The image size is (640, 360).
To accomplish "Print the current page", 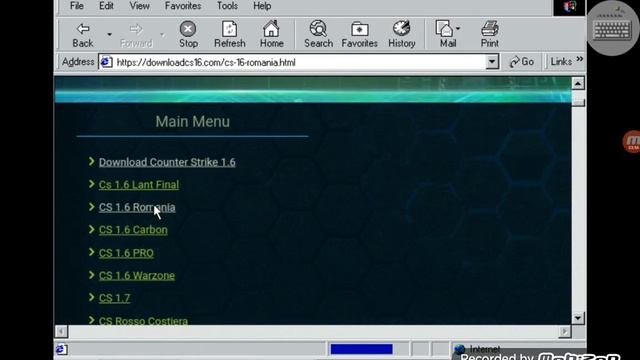I will click(489, 35).
